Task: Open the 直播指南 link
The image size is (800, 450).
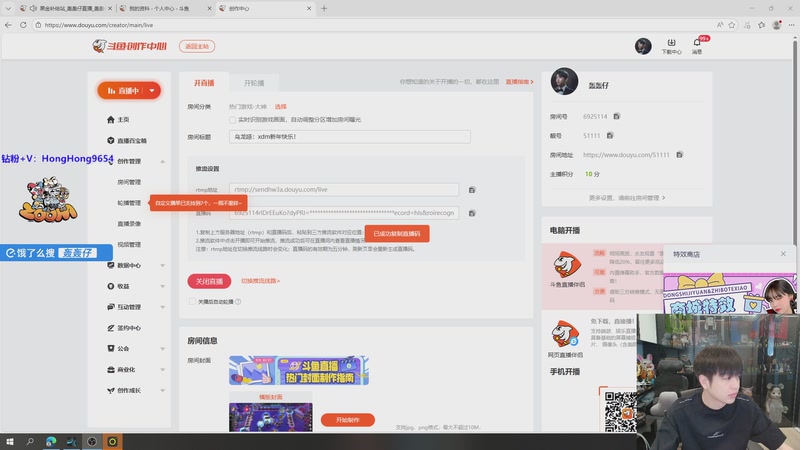Action: (519, 82)
